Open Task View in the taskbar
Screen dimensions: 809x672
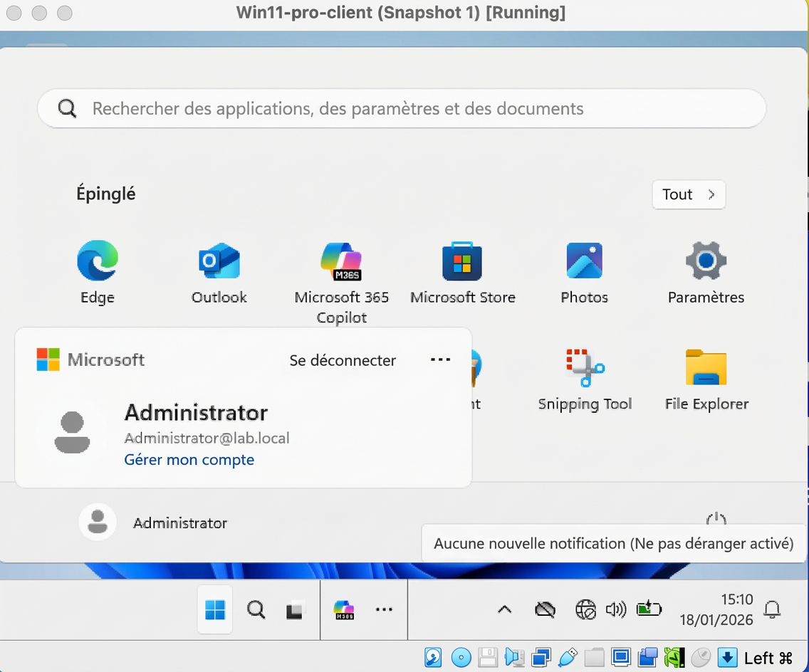295,610
